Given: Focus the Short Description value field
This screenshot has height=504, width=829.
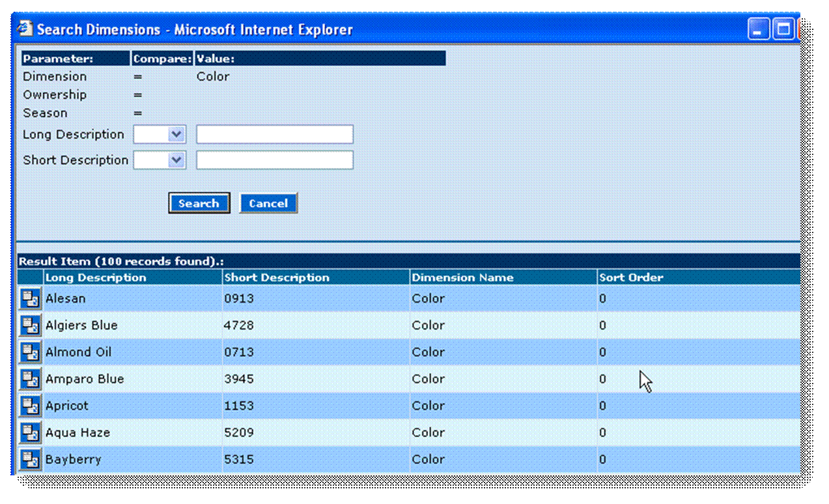Looking at the screenshot, I should pos(275,160).
